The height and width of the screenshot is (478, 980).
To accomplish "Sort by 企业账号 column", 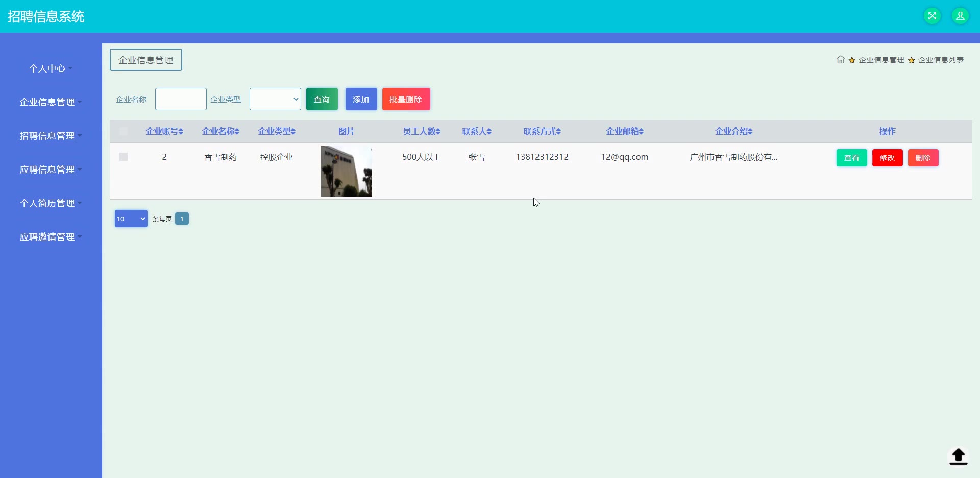I will coord(164,131).
